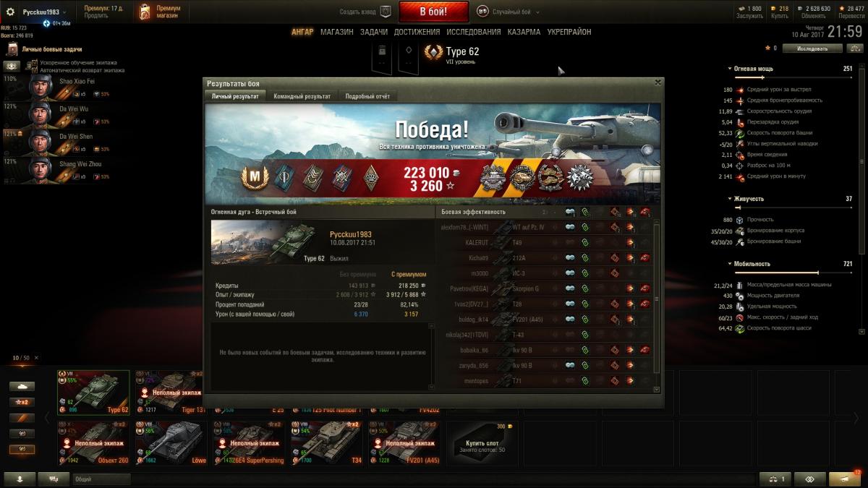Click the Исследовать button

pyautogui.click(x=812, y=48)
